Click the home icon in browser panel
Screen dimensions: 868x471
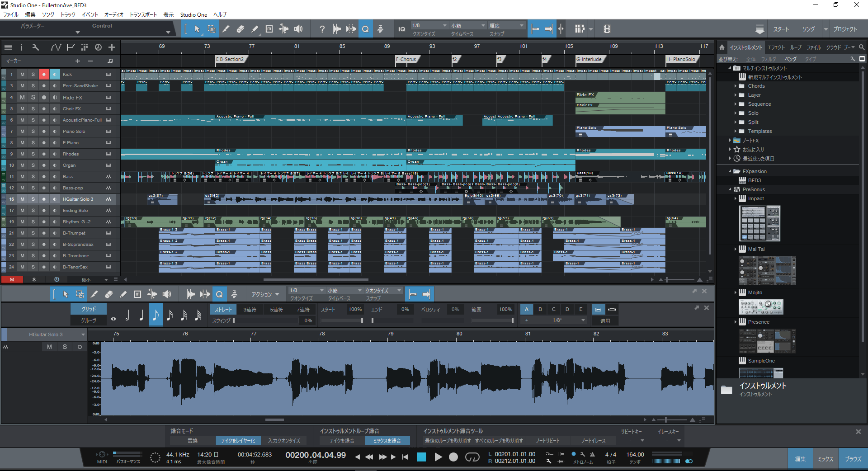[x=722, y=47]
